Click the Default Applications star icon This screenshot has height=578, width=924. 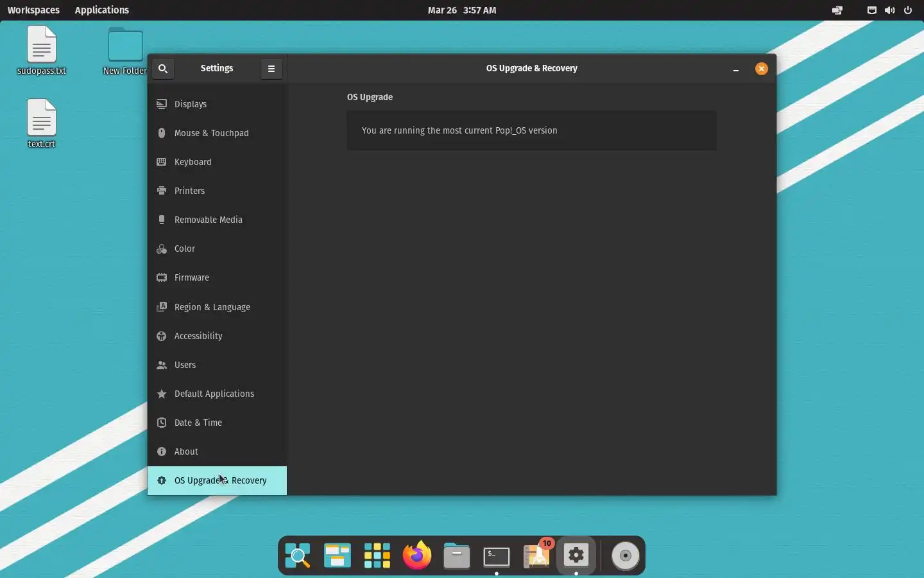[x=162, y=394]
